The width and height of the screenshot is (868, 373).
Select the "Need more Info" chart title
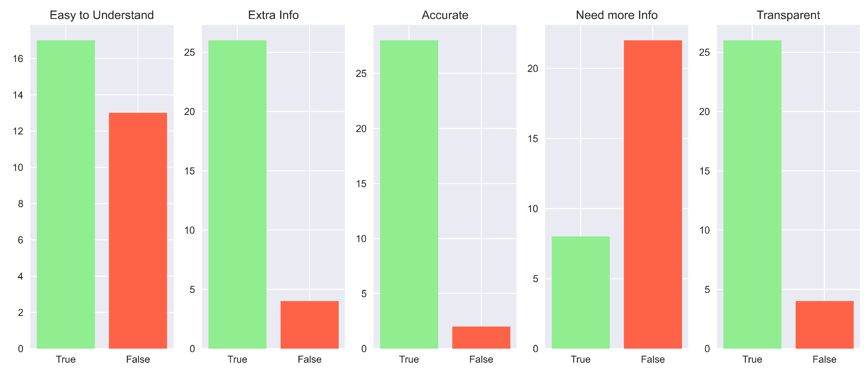[x=617, y=15]
